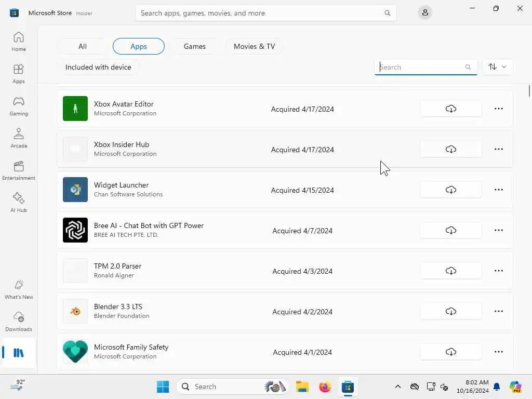Click the Bree AI - Chat Bot title
The width and height of the screenshot is (532, 399).
click(x=149, y=225)
